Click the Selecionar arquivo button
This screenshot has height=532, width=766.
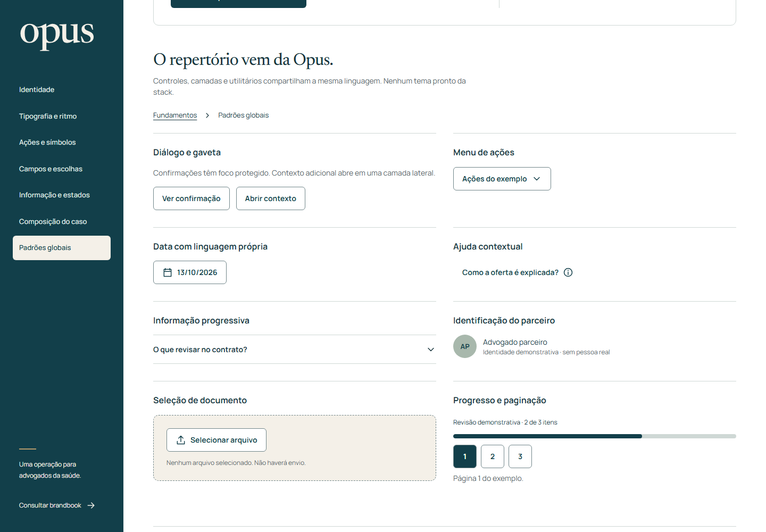(217, 440)
